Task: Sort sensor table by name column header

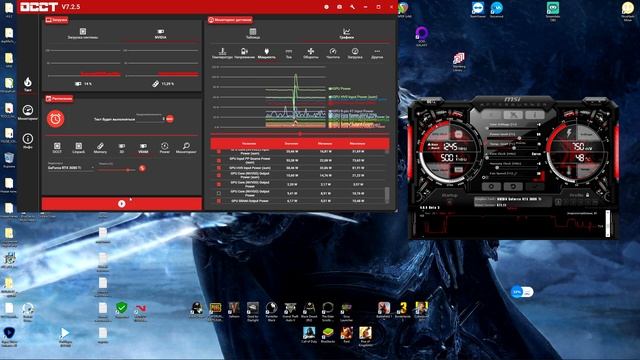Action: (249, 144)
